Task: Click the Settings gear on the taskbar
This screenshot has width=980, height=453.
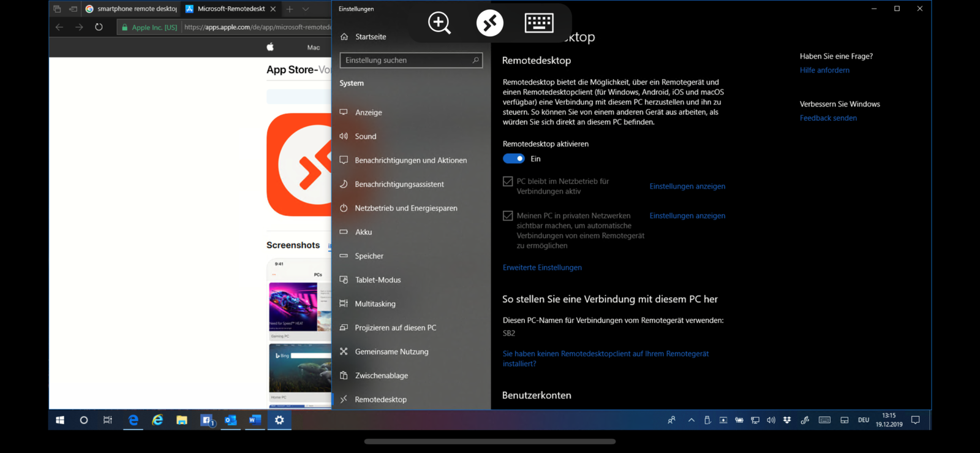Action: click(x=279, y=420)
